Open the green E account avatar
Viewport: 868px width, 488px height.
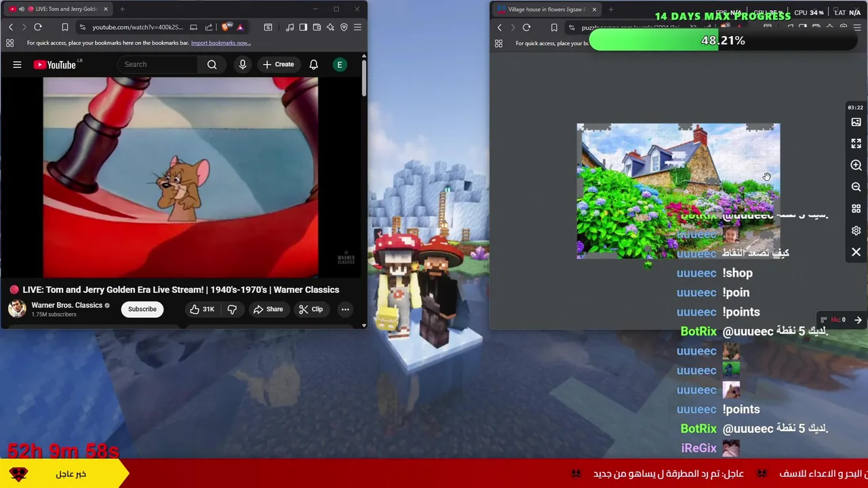coord(340,64)
